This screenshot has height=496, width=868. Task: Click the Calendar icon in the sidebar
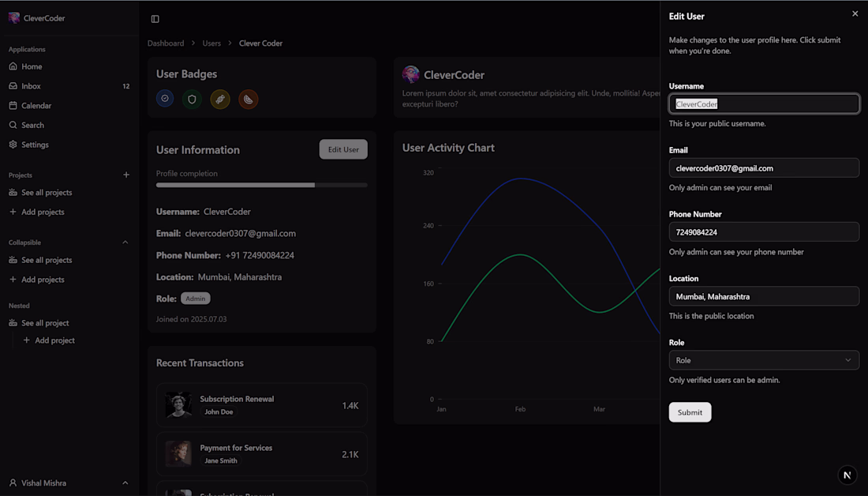[x=13, y=105]
